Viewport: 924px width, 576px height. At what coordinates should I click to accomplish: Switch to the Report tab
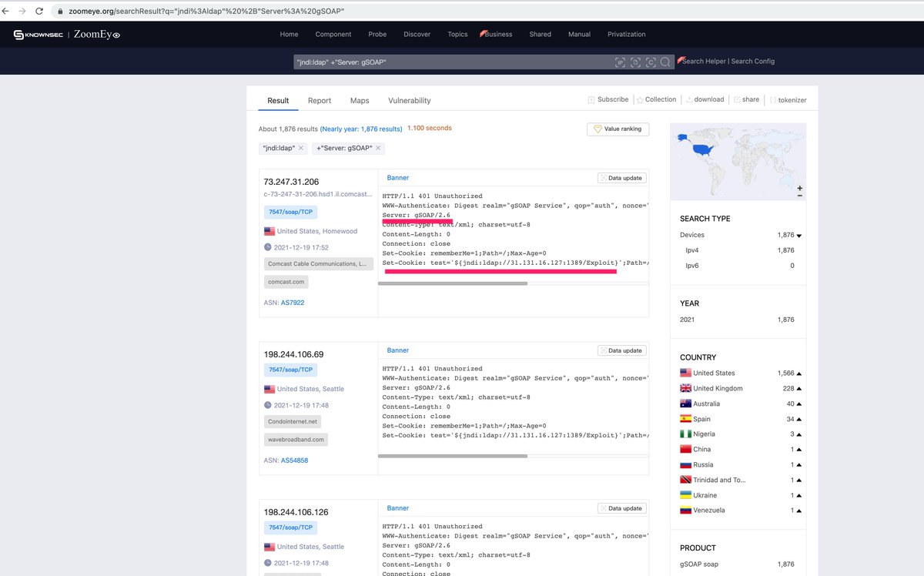[320, 101]
